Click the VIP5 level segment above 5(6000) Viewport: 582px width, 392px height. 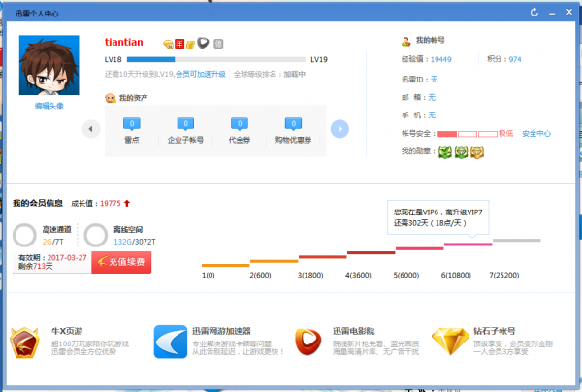(x=419, y=248)
